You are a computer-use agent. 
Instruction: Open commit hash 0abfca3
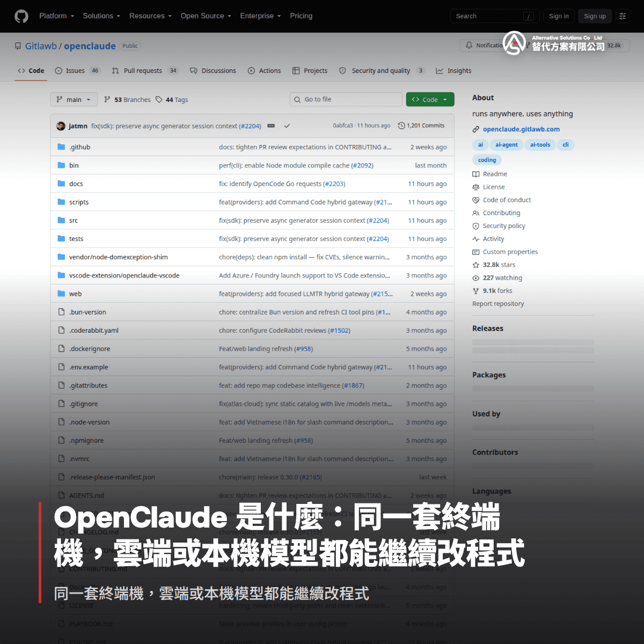343,126
